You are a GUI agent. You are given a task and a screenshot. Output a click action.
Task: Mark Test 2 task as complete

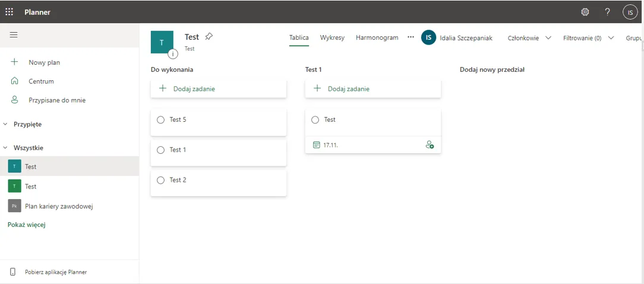pos(160,180)
